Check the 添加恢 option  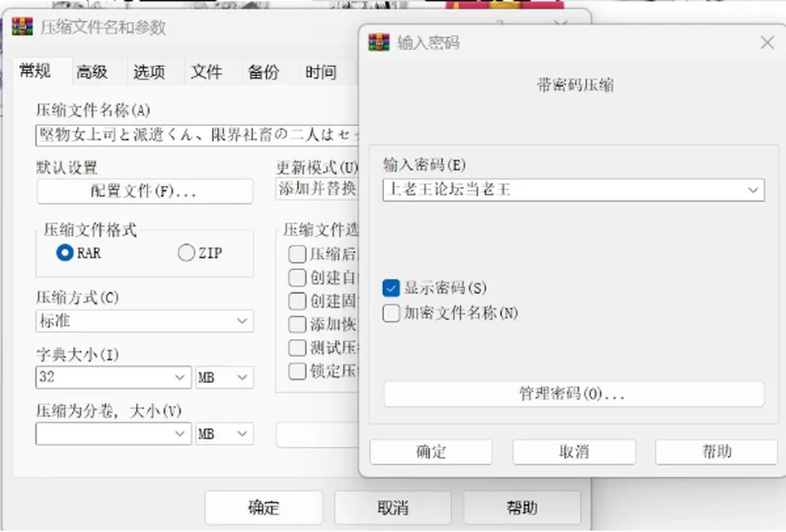click(297, 324)
